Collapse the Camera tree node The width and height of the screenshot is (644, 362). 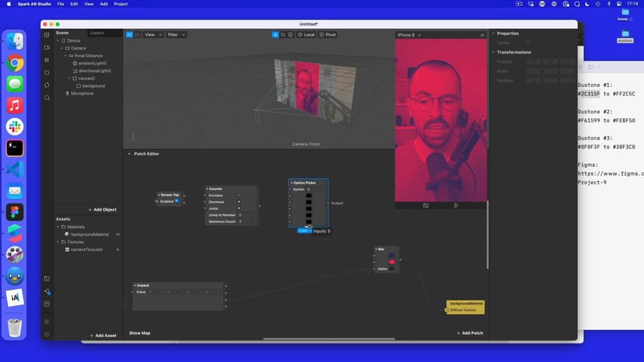pos(61,48)
